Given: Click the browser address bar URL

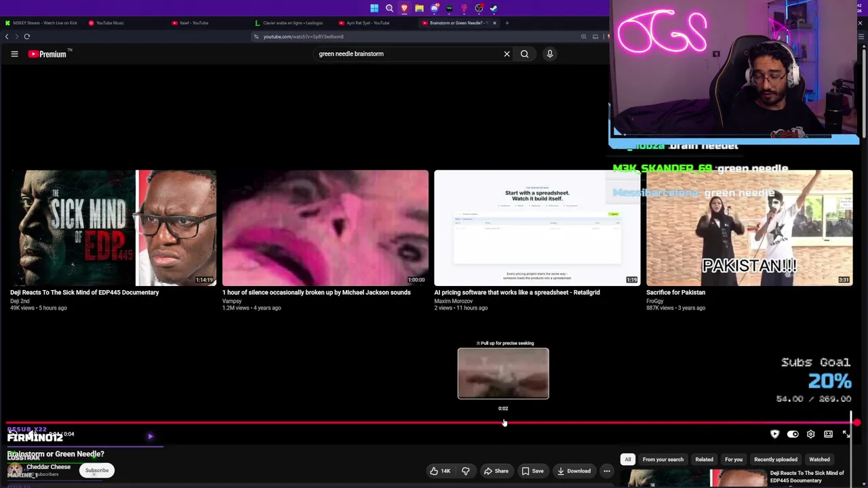Looking at the screenshot, I should (303, 37).
